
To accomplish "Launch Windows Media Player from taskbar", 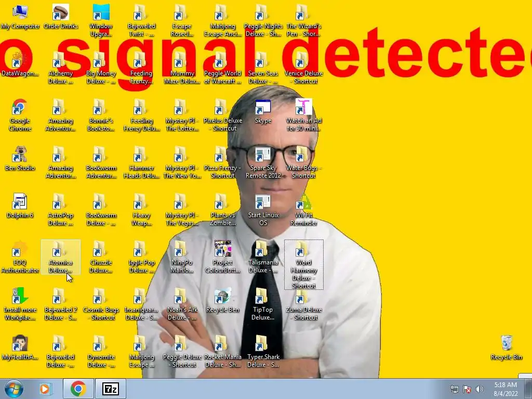I will (x=45, y=389).
